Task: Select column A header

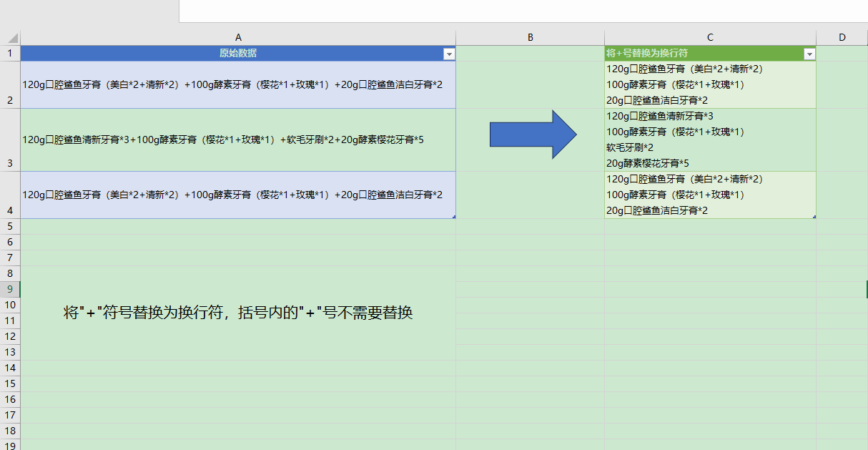Action: pyautogui.click(x=239, y=36)
